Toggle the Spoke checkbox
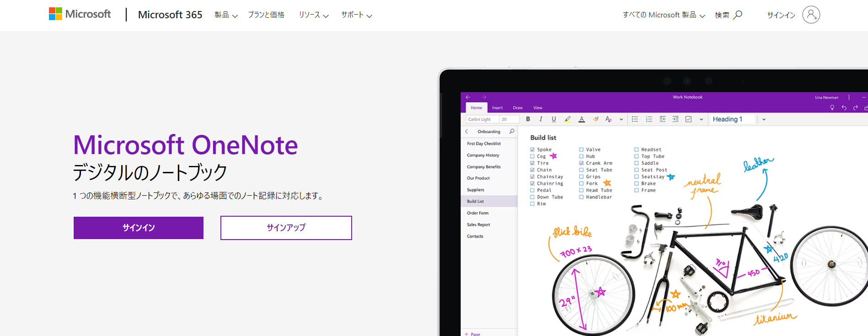868x336 pixels. point(532,149)
